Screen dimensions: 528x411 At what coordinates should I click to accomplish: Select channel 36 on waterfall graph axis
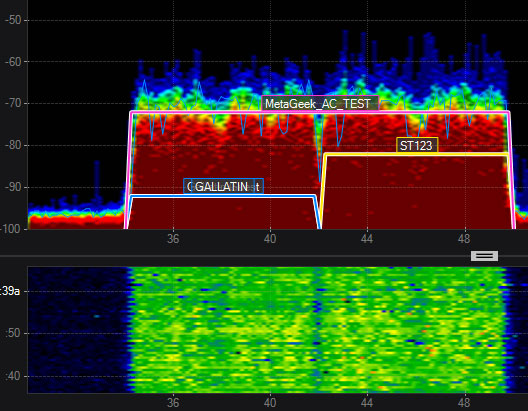click(x=173, y=403)
